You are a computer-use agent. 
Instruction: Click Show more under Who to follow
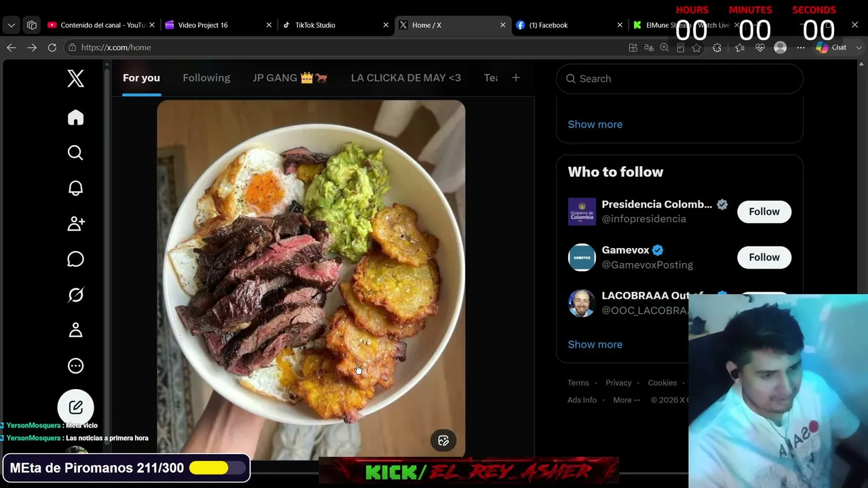click(595, 344)
